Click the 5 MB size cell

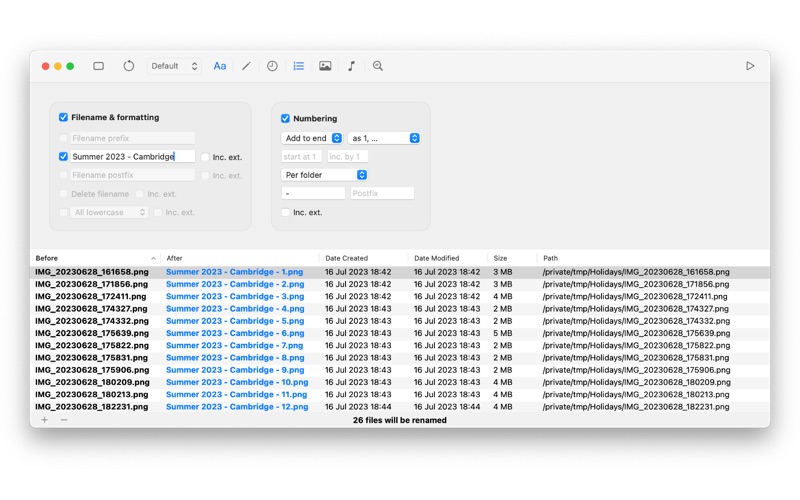point(503,333)
